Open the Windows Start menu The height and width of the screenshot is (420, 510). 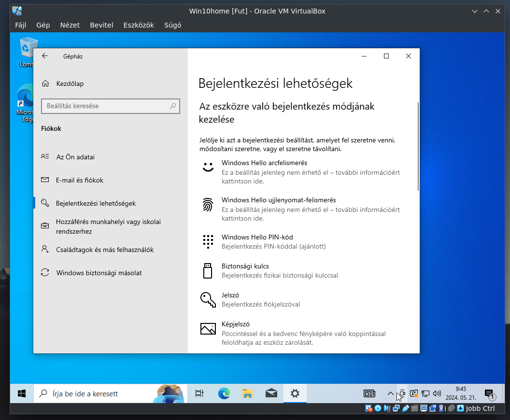(x=22, y=393)
